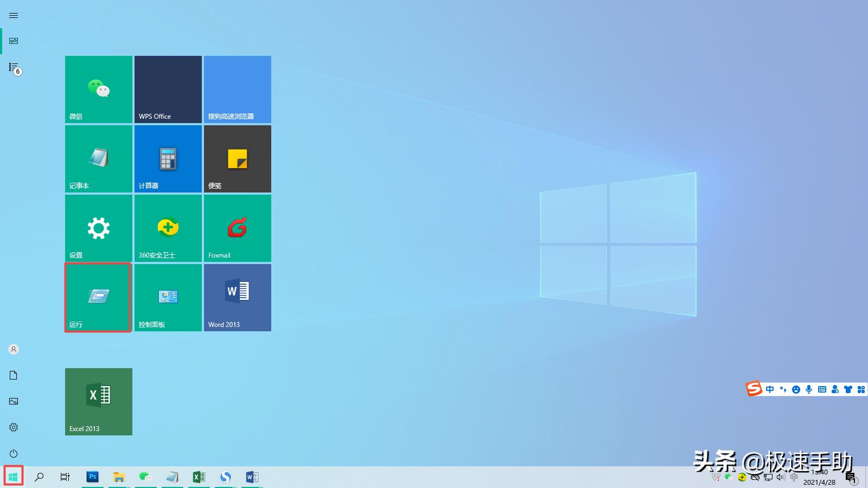
Task: Open the 计算器 (Calculator) tile
Action: coord(168,159)
